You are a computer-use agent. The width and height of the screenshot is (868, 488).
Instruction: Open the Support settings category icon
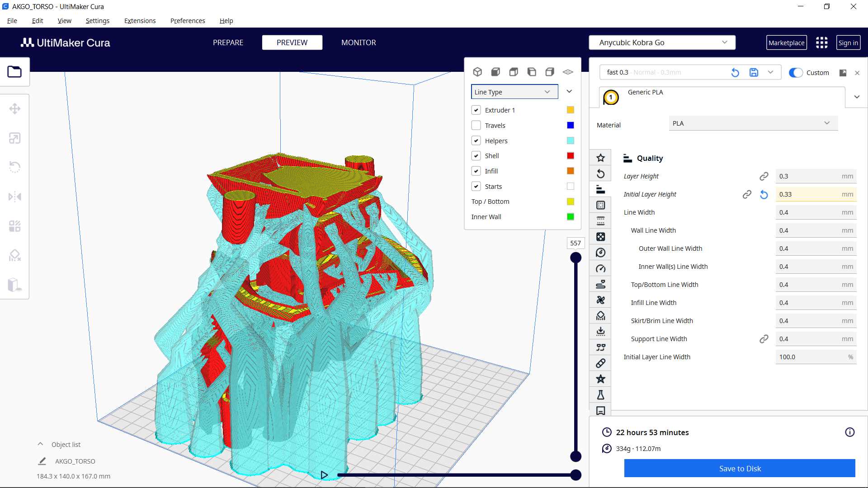600,315
